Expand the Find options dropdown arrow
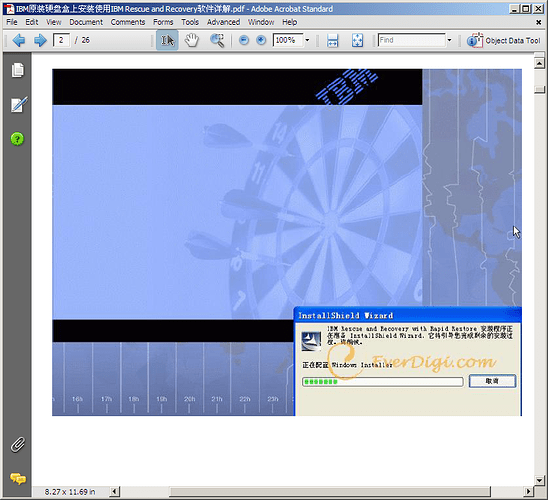Screen dimensions: 548x500 [x=449, y=40]
